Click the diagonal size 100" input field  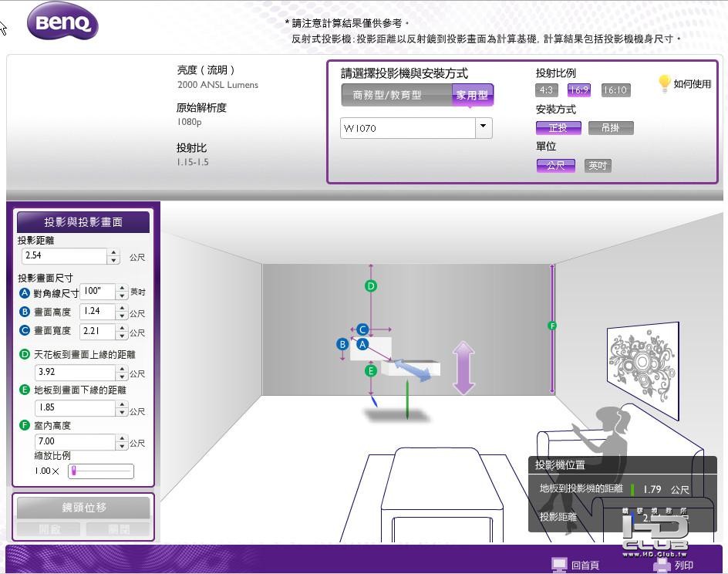click(97, 292)
